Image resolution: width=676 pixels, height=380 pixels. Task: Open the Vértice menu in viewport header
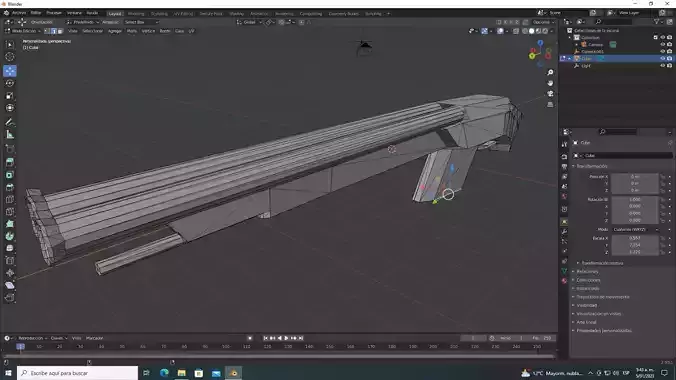point(148,31)
